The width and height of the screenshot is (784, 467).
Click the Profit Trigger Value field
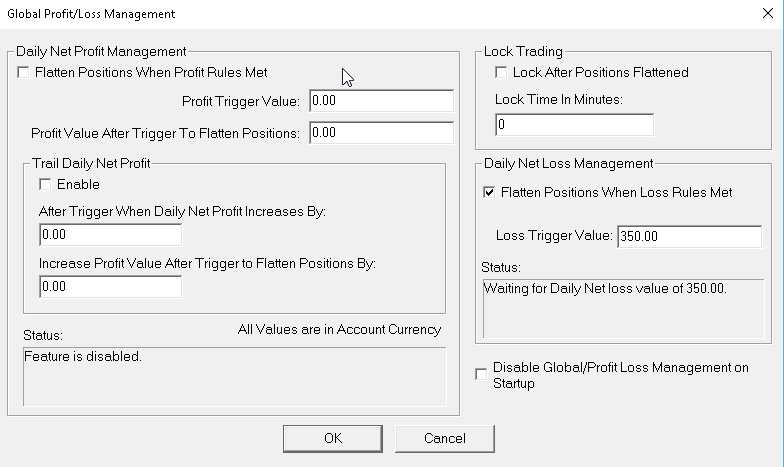(381, 101)
